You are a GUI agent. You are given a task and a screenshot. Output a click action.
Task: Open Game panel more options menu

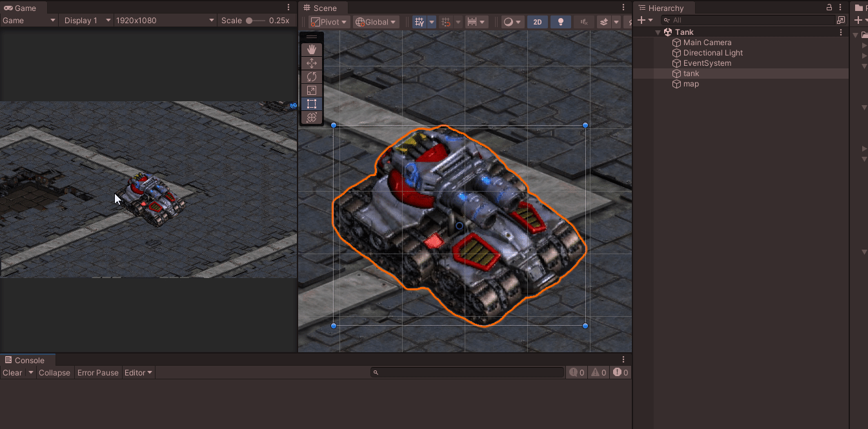[x=288, y=8]
